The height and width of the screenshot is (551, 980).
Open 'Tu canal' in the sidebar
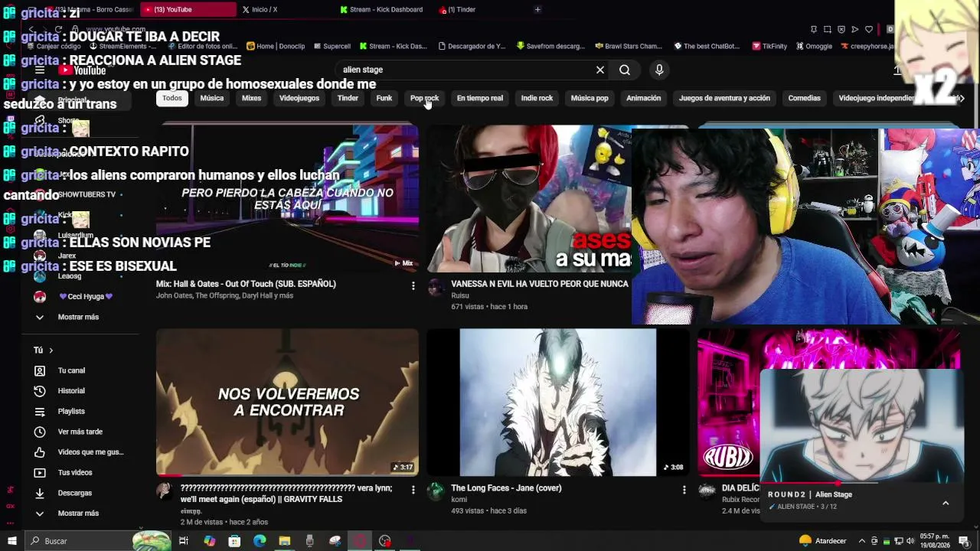[x=80, y=370]
